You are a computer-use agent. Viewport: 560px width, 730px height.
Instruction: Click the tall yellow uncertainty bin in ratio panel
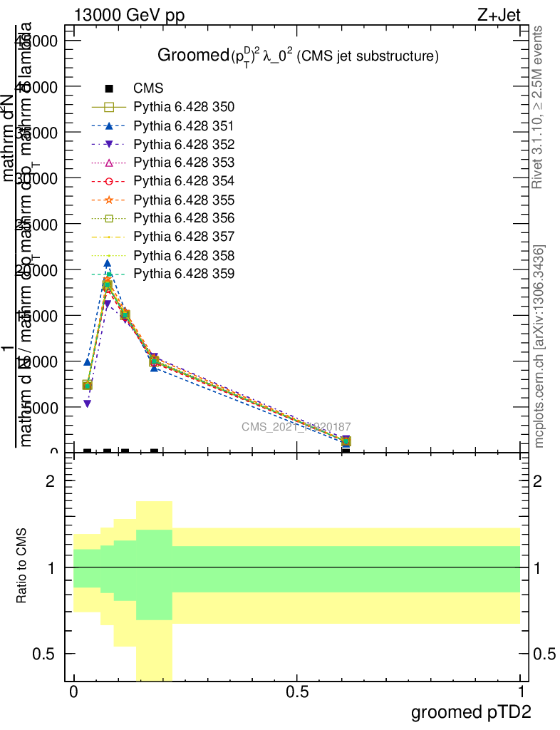[x=155, y=591]
